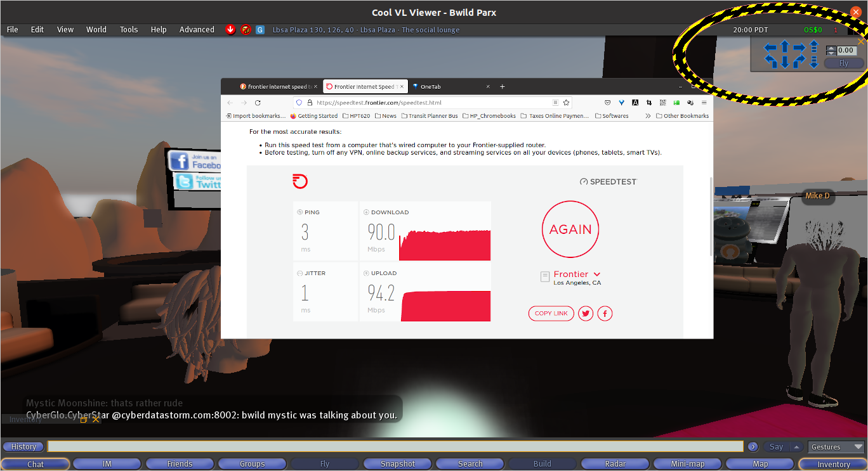Toggle the Chat toolbar button
The height and width of the screenshot is (471, 868).
[36, 464]
